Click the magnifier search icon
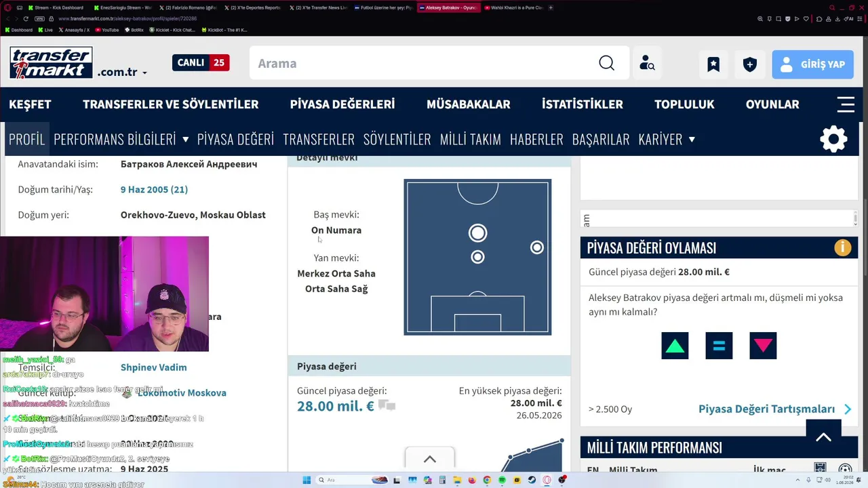Viewport: 868px width, 488px height. point(606,63)
